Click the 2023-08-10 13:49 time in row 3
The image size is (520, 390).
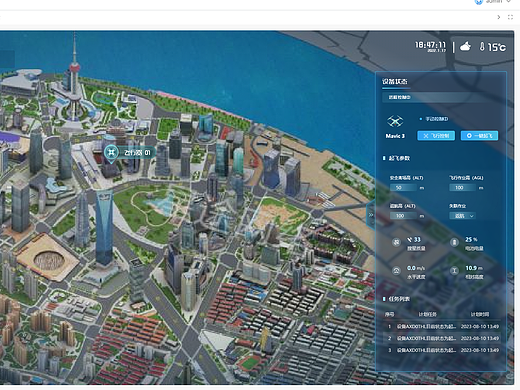[480, 350]
